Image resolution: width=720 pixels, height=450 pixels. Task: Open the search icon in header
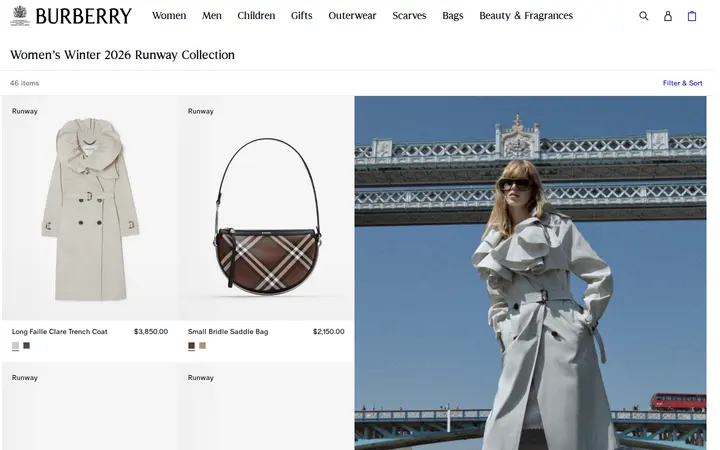[643, 16]
